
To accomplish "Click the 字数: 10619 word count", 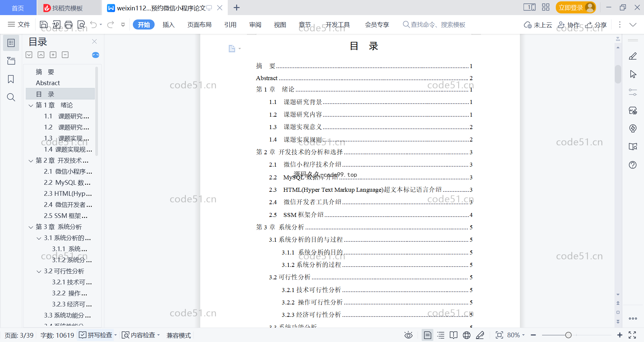I will [57, 335].
